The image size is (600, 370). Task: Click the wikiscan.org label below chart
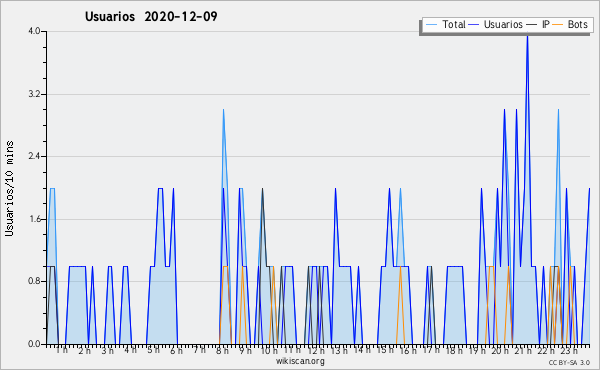(x=300, y=361)
